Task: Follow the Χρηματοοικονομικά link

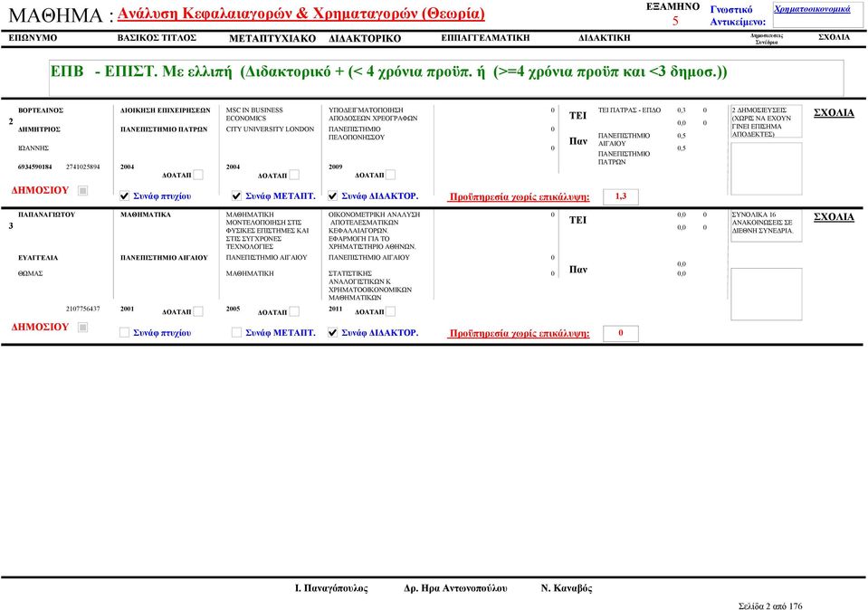Action: click(x=812, y=9)
